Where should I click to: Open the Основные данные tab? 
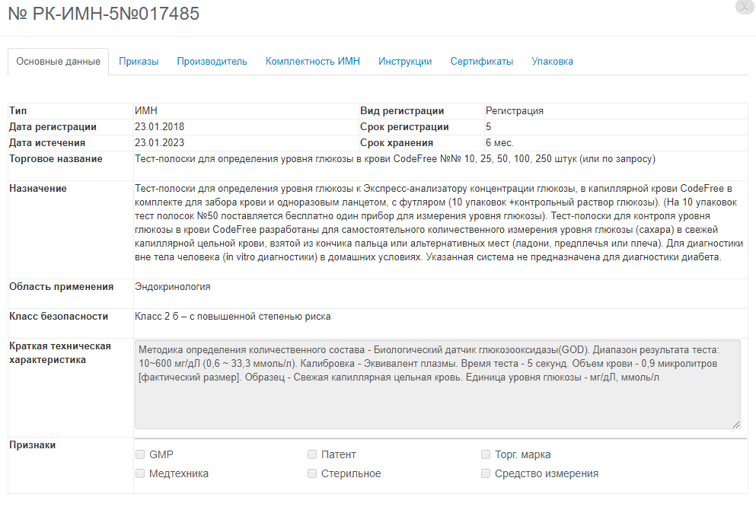[59, 62]
